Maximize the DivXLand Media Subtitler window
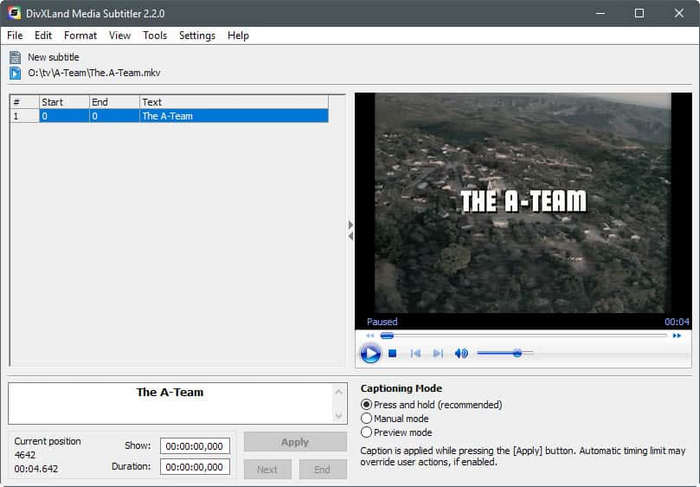The image size is (700, 487). pyautogui.click(x=639, y=13)
